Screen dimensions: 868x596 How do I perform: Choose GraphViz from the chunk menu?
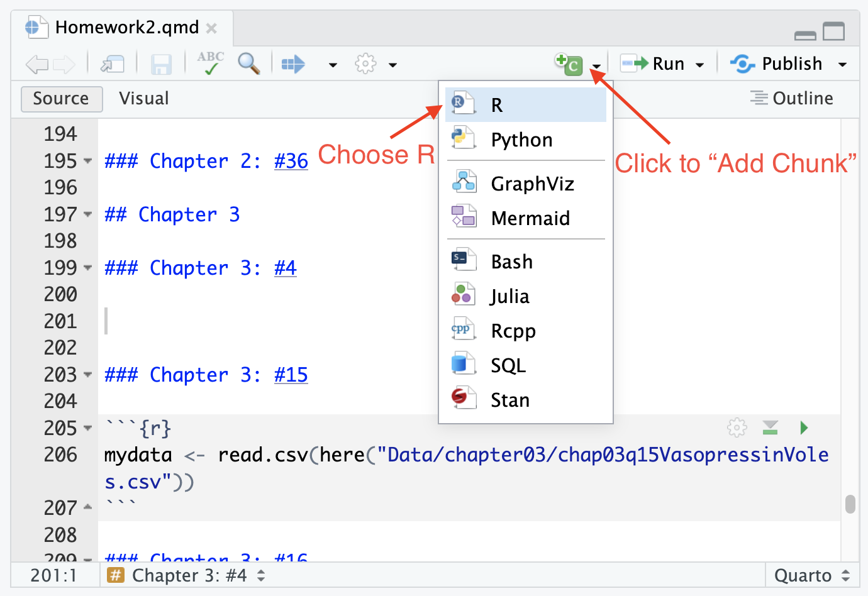pyautogui.click(x=525, y=183)
